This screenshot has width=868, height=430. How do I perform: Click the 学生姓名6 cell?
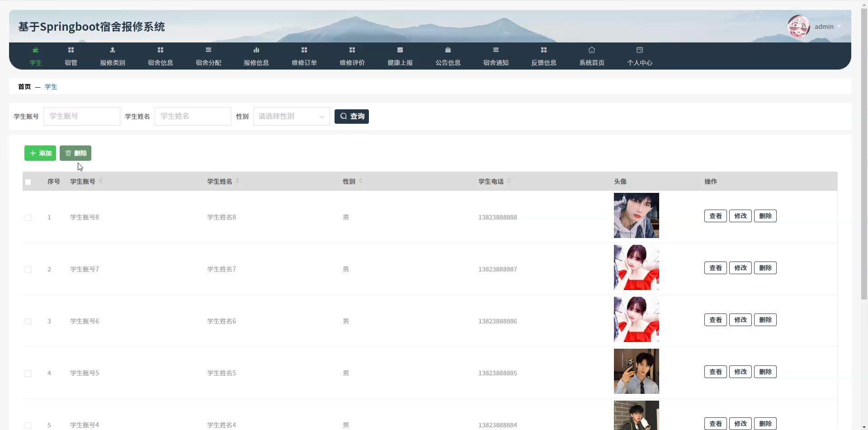click(x=222, y=321)
